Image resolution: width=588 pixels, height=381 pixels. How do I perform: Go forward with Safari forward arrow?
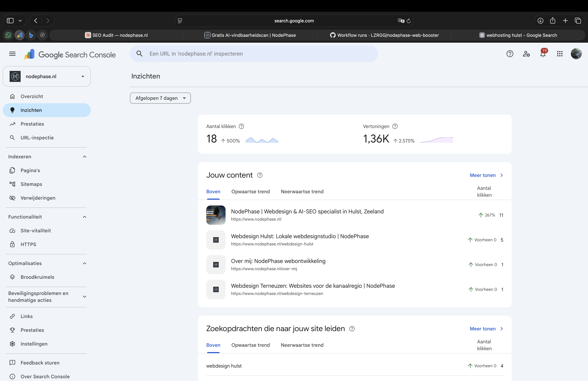coord(48,20)
